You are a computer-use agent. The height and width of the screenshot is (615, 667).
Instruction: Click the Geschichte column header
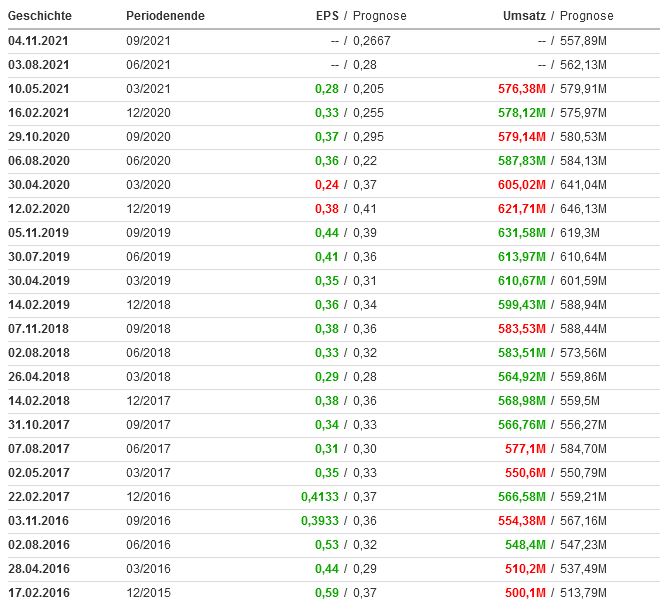40,16
